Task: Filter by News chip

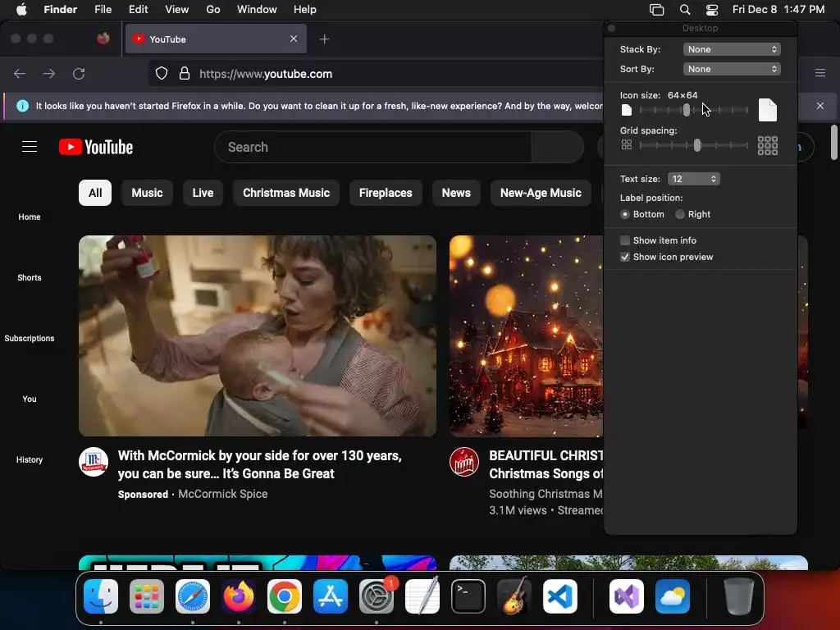Action: point(456,193)
